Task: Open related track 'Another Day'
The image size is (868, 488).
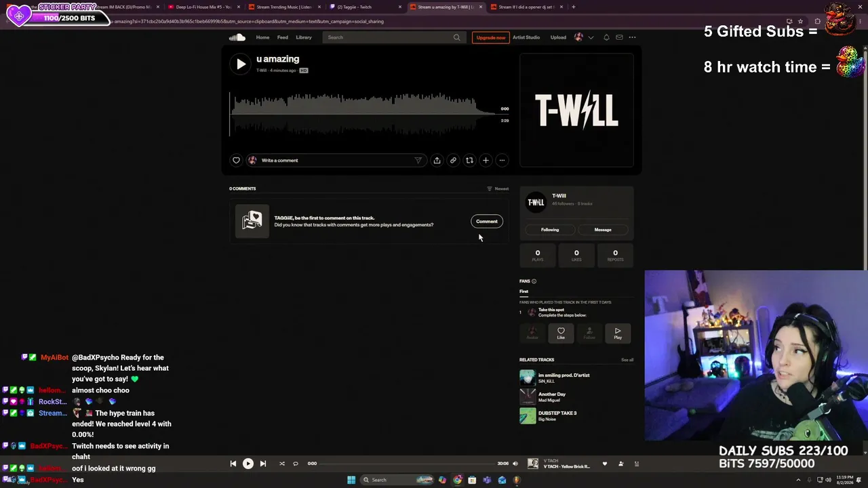Action: click(552, 394)
